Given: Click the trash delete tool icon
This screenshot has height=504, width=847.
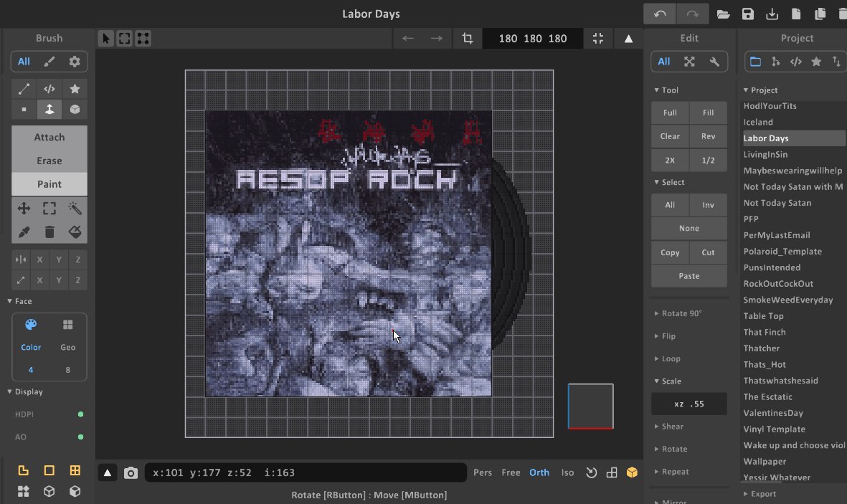Looking at the screenshot, I should 49,232.
